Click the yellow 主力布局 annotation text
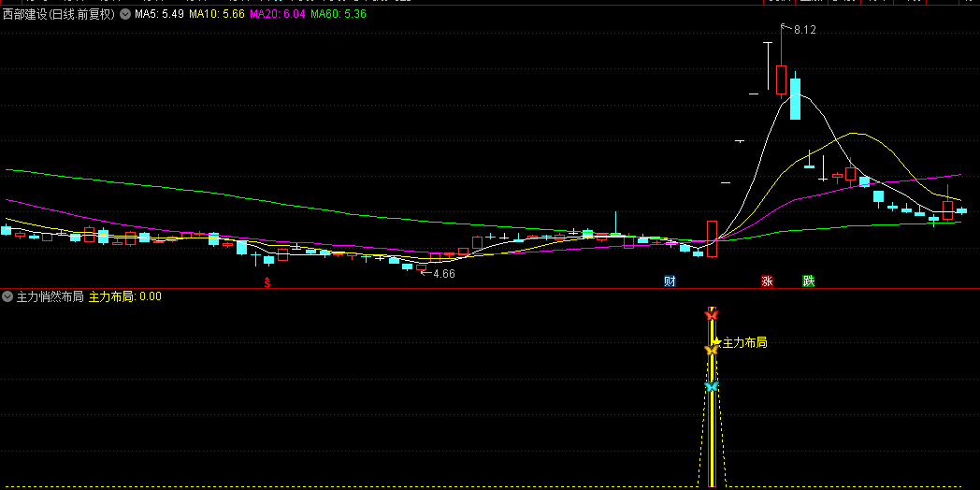 pos(744,342)
